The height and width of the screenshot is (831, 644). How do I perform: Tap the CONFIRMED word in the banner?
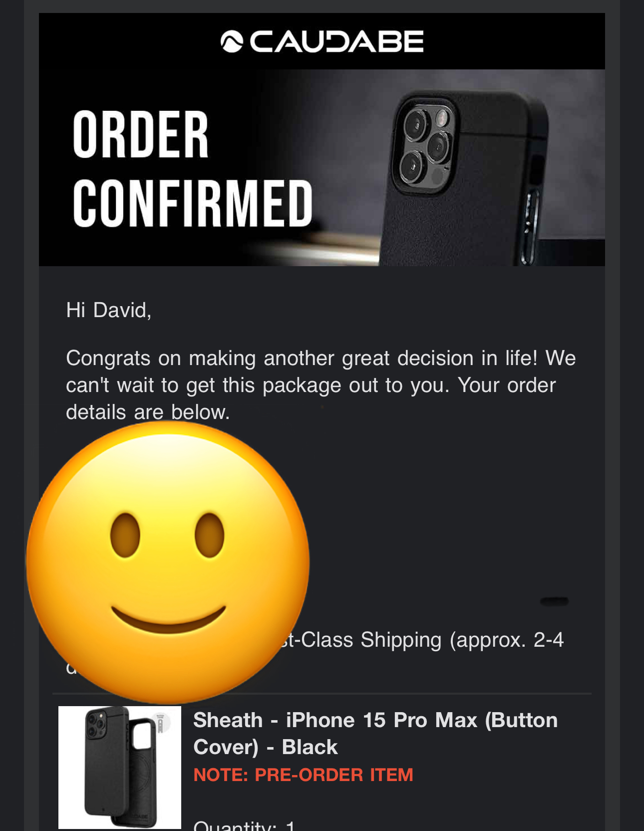(x=193, y=203)
